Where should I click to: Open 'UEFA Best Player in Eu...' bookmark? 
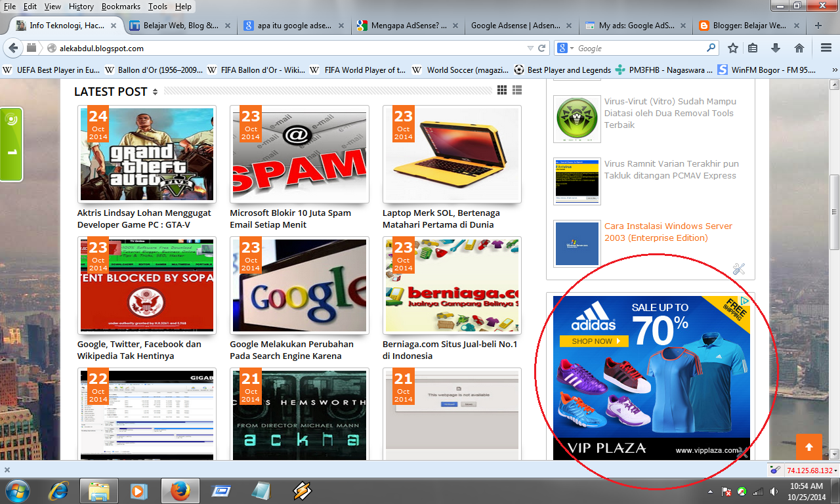[x=51, y=70]
